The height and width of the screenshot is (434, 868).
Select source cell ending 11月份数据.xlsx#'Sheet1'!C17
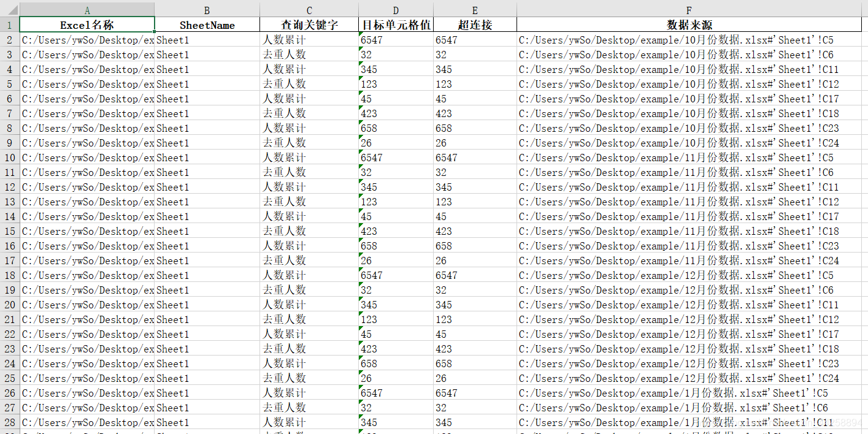pyautogui.click(x=689, y=216)
